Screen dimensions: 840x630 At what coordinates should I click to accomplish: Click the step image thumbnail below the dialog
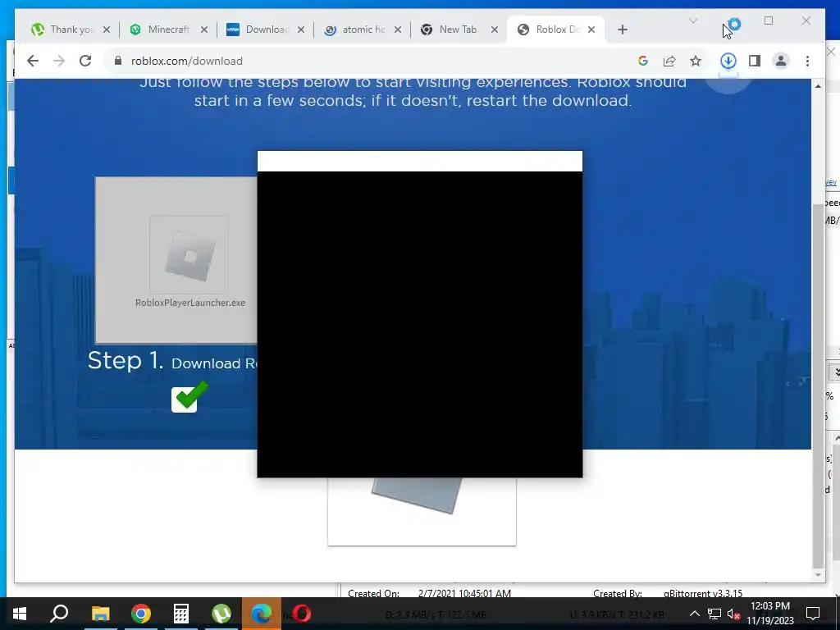pyautogui.click(x=422, y=512)
